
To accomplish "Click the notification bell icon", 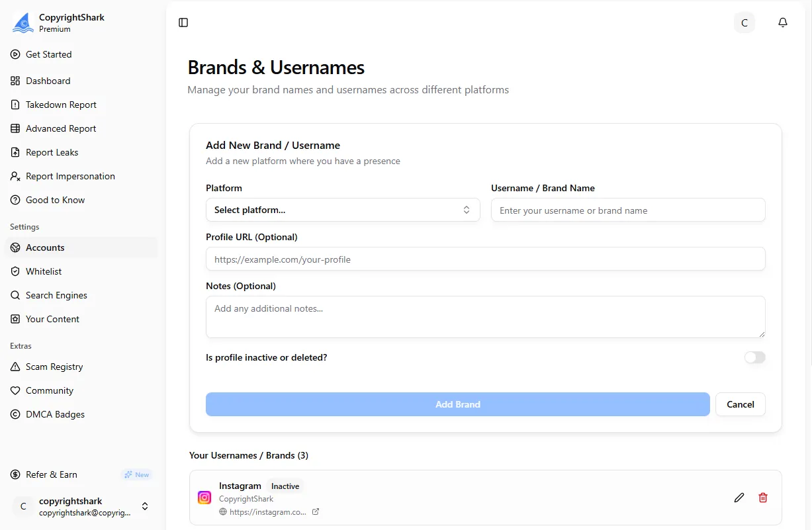I will pyautogui.click(x=783, y=22).
